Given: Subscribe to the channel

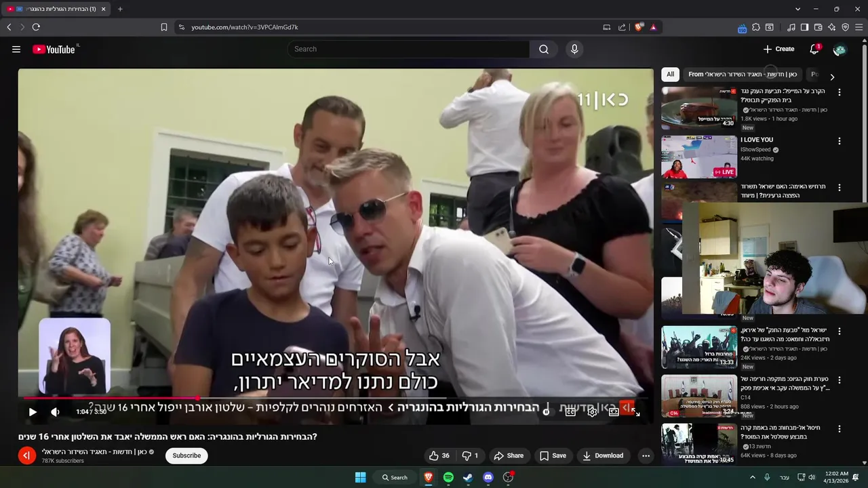Looking at the screenshot, I should click(186, 455).
